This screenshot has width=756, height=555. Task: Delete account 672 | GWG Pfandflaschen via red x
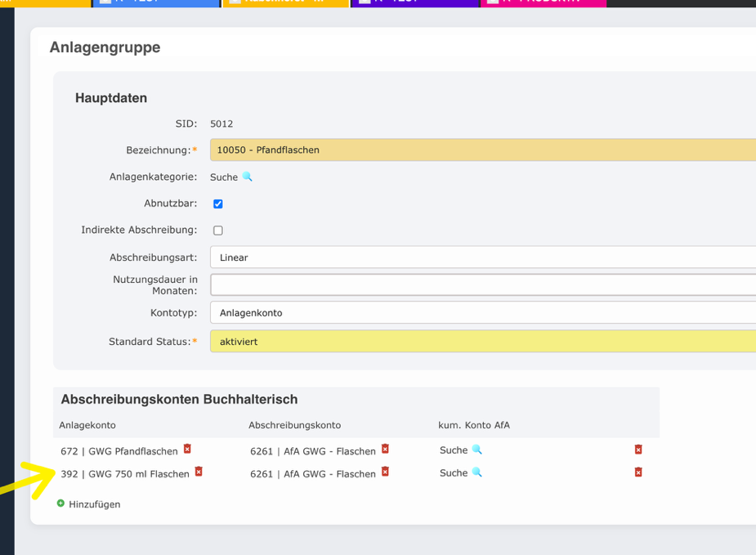click(x=186, y=450)
